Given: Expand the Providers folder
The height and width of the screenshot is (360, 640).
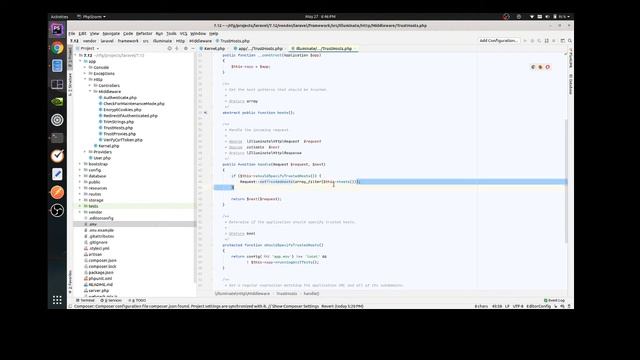Looking at the screenshot, I should tap(85, 152).
